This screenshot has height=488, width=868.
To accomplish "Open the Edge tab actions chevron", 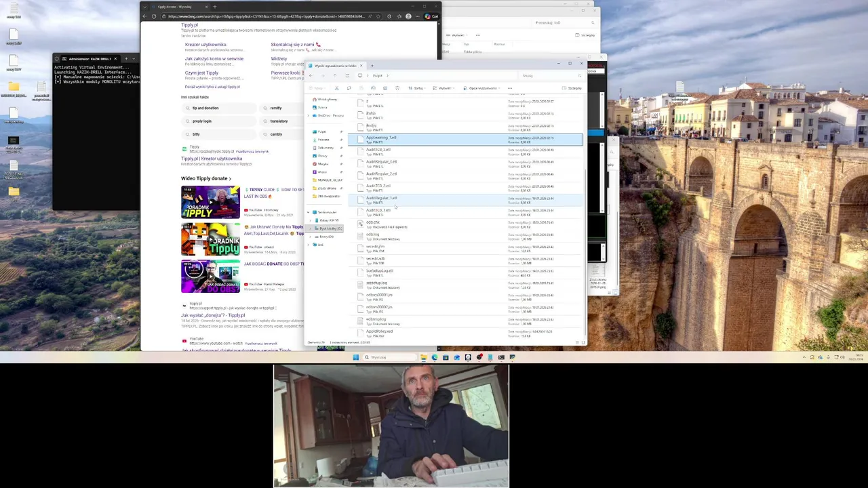I will (x=144, y=7).
